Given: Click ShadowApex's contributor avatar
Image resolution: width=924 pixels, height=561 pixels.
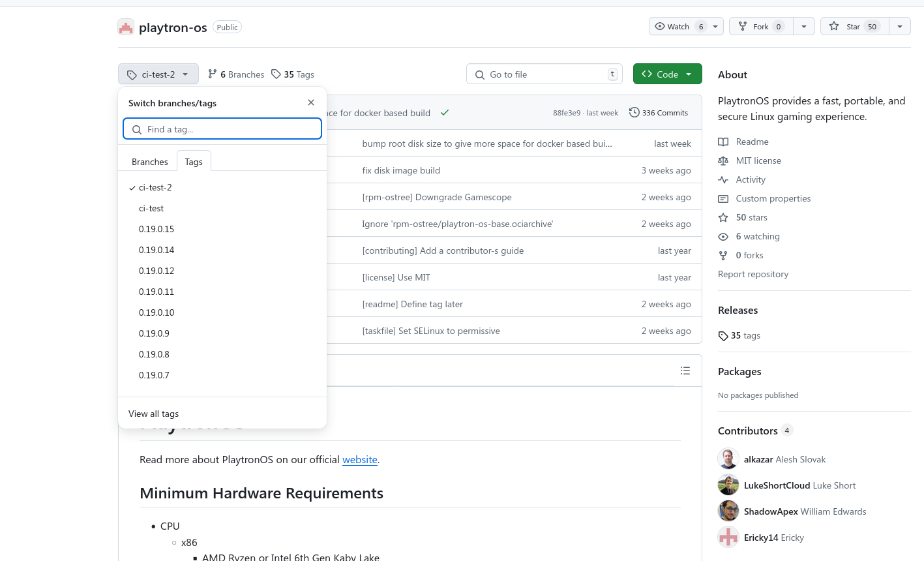Looking at the screenshot, I should click(x=728, y=511).
